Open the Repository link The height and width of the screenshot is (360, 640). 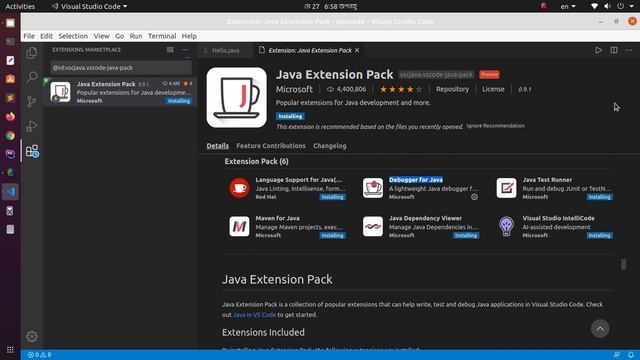(452, 89)
